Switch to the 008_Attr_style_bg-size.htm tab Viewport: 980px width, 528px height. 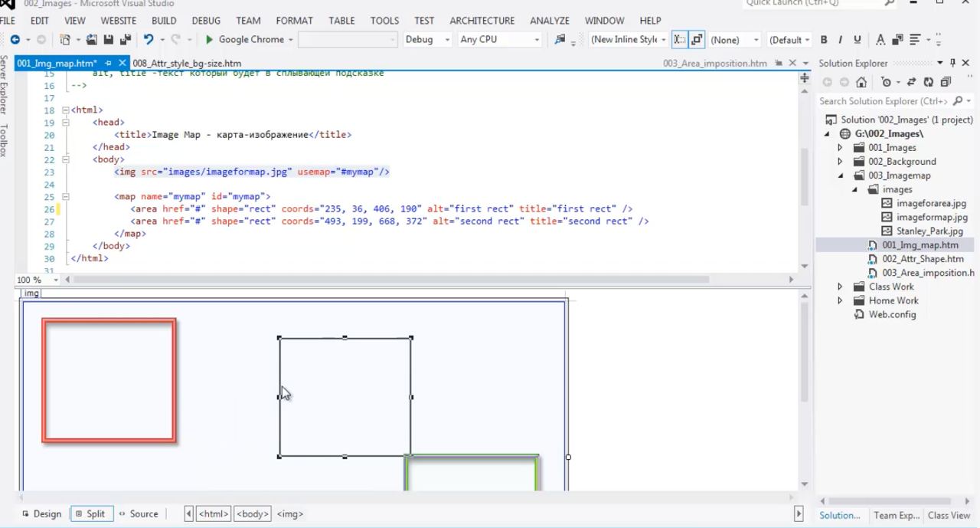coord(187,63)
